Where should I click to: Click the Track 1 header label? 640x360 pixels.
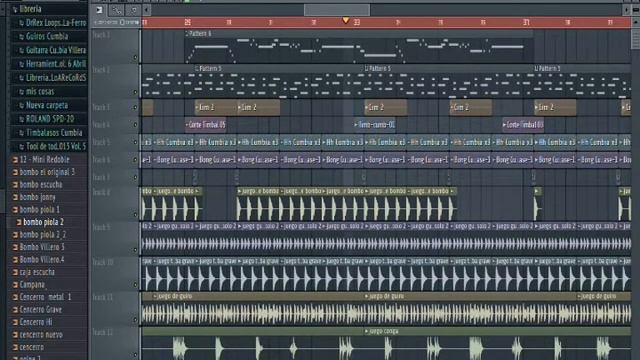pos(102,36)
